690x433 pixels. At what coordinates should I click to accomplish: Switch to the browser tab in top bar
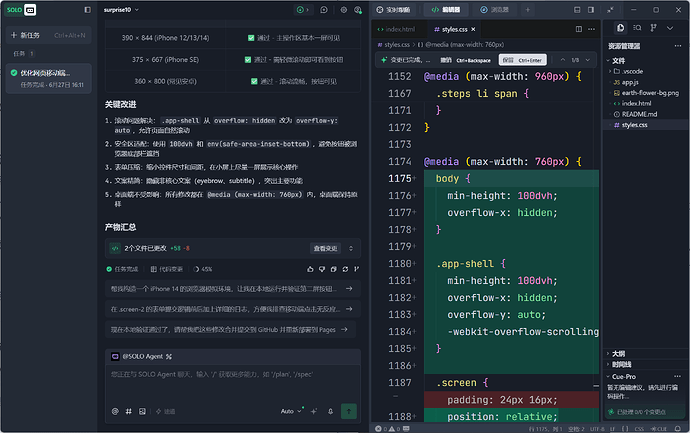pos(494,10)
